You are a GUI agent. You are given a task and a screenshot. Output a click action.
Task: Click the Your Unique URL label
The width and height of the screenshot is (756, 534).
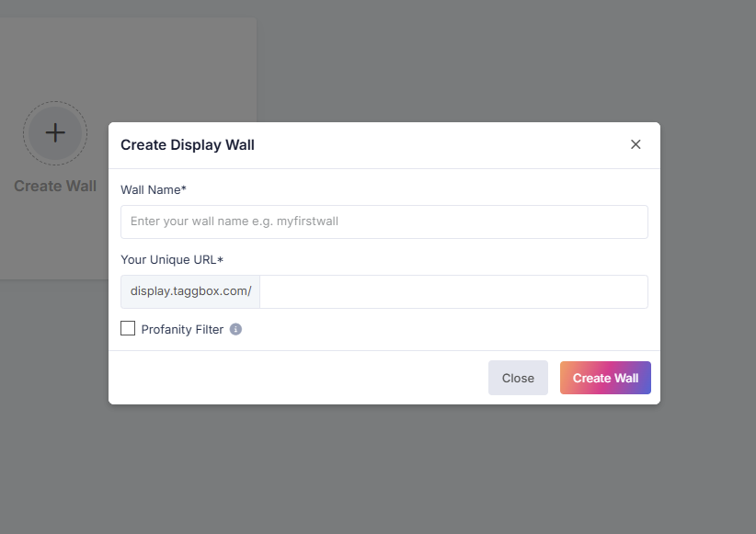coord(171,259)
